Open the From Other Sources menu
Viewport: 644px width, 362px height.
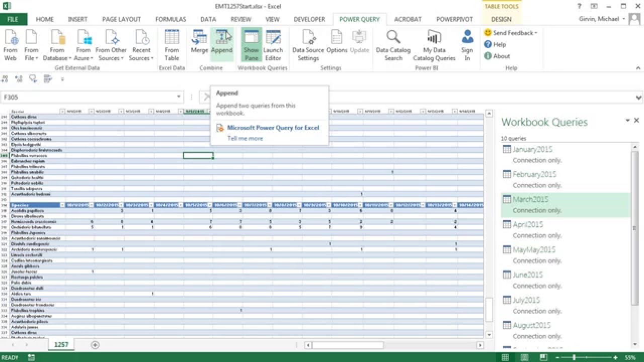[111, 45]
